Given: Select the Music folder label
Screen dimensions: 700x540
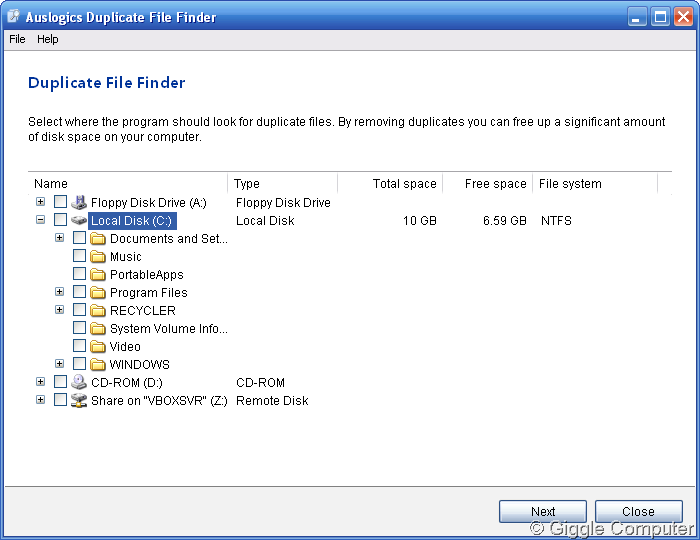Looking at the screenshot, I should tap(125, 257).
